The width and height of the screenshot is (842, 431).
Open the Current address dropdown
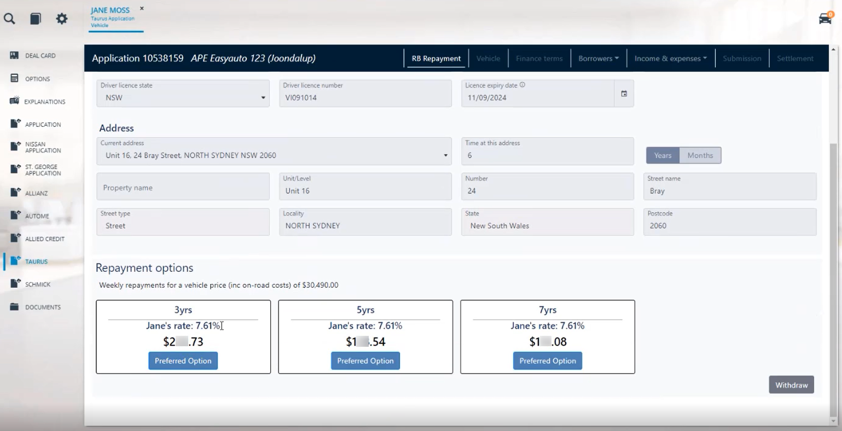coord(274,151)
